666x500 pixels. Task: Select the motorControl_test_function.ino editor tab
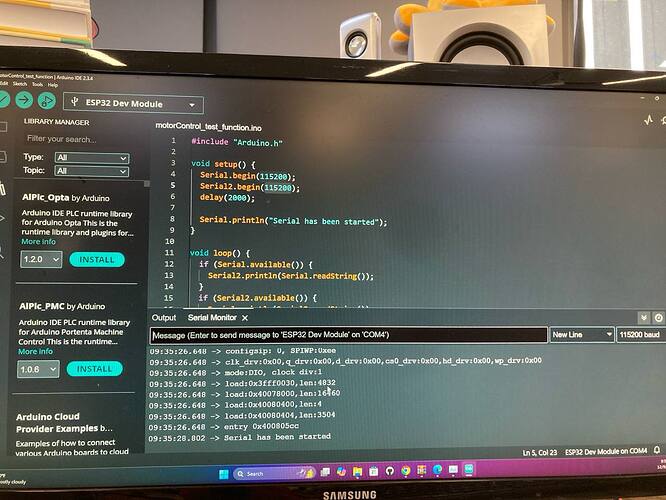tap(209, 127)
